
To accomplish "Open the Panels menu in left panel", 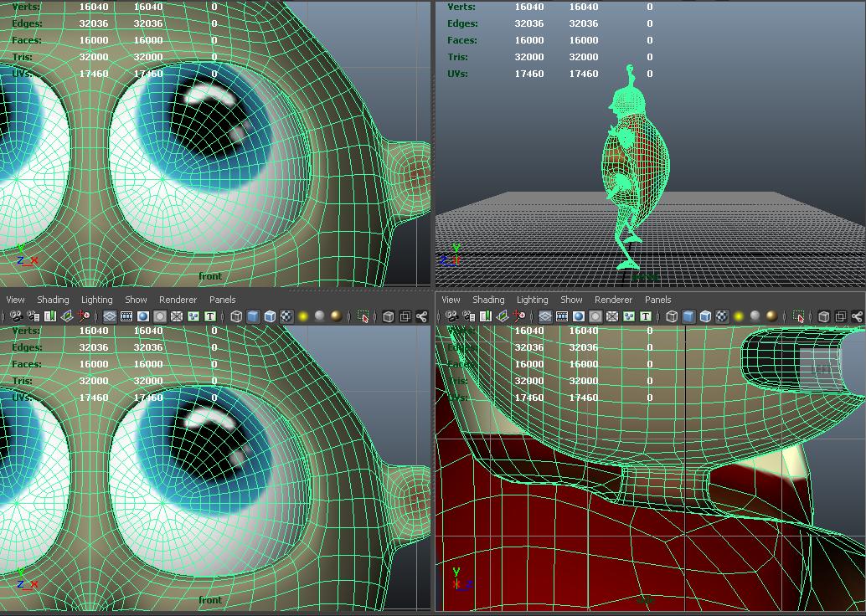I will tap(223, 300).
